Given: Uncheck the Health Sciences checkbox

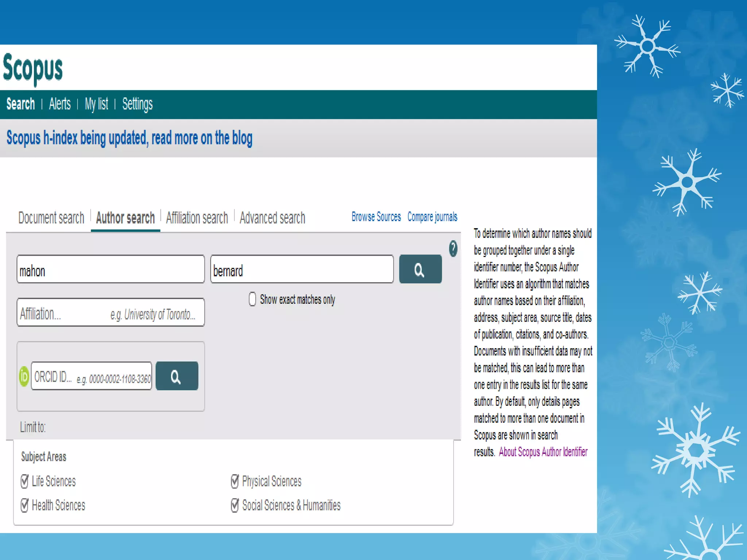Looking at the screenshot, I should coord(24,505).
